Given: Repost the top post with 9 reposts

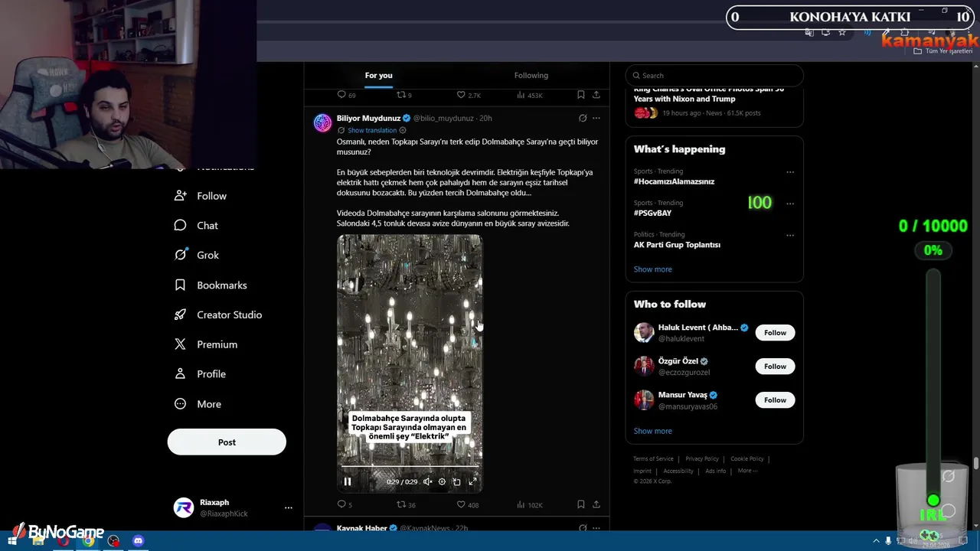Looking at the screenshot, I should (x=403, y=95).
